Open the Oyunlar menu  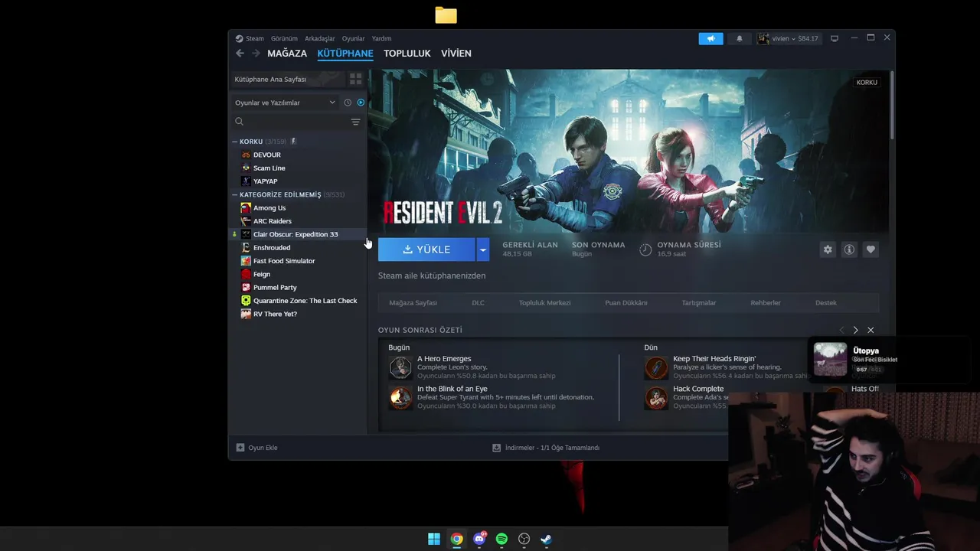tap(354, 38)
